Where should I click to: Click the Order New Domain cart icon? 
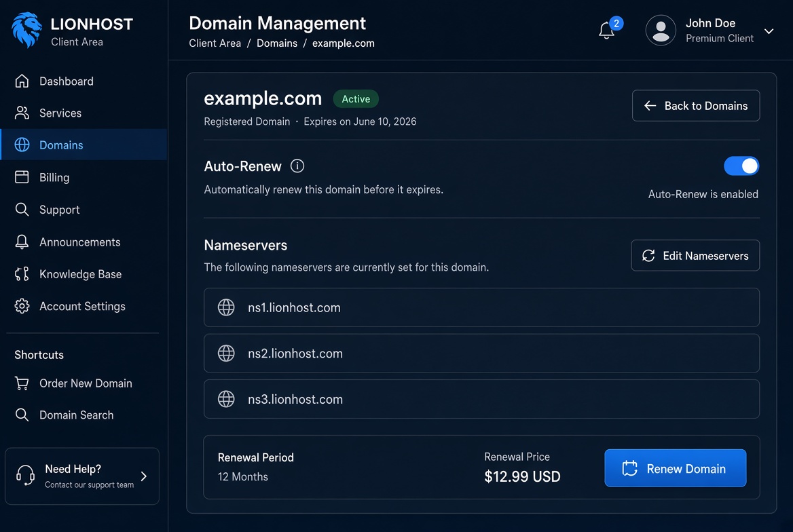22,383
